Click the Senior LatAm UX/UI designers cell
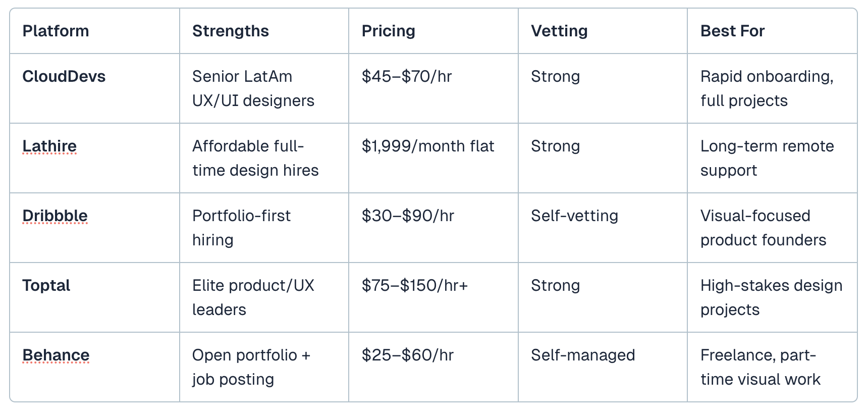868x415 pixels. click(253, 88)
